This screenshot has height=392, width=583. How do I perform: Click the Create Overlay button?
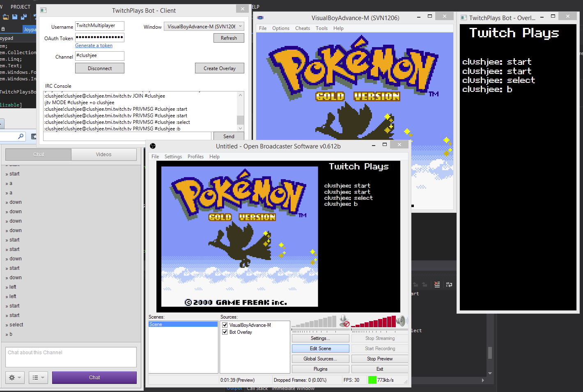(x=220, y=68)
